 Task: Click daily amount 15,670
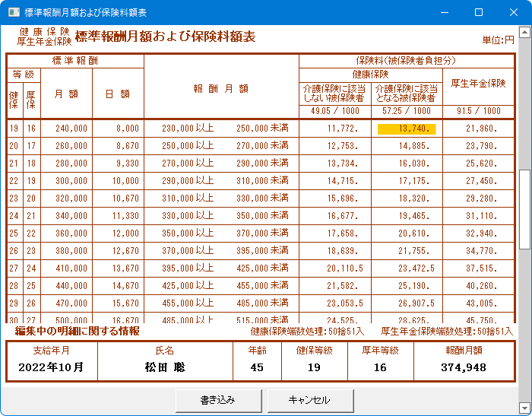point(125,303)
